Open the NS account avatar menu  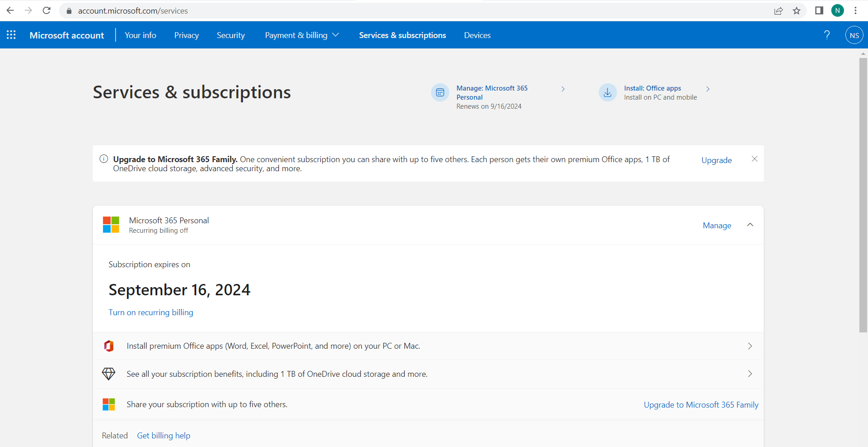click(854, 35)
